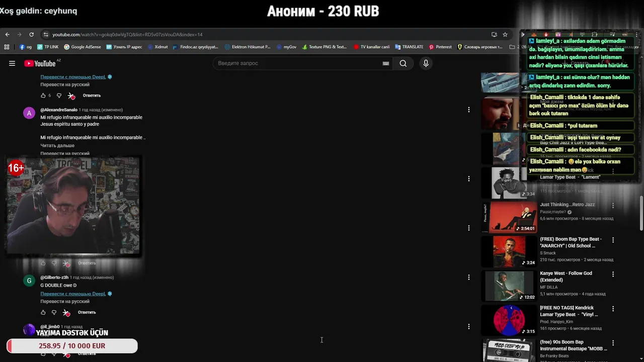Open the MF DILLA channel name
Image resolution: width=644 pixels, height=362 pixels.
pyautogui.click(x=548, y=287)
